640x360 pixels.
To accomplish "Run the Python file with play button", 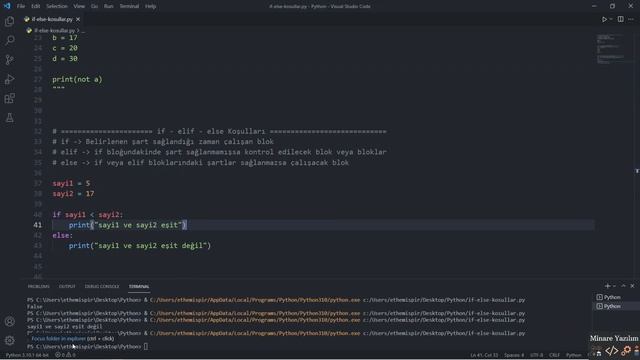I will click(x=604, y=19).
